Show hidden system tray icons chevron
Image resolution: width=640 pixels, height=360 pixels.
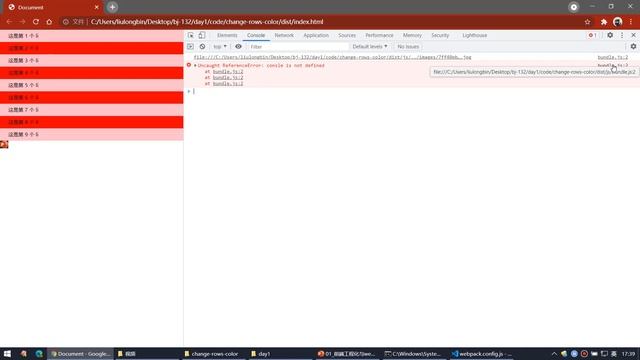pyautogui.click(x=554, y=354)
